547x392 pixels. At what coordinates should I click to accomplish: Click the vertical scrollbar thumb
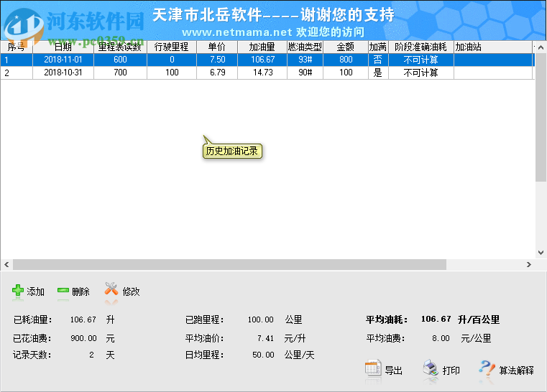pos(541,117)
